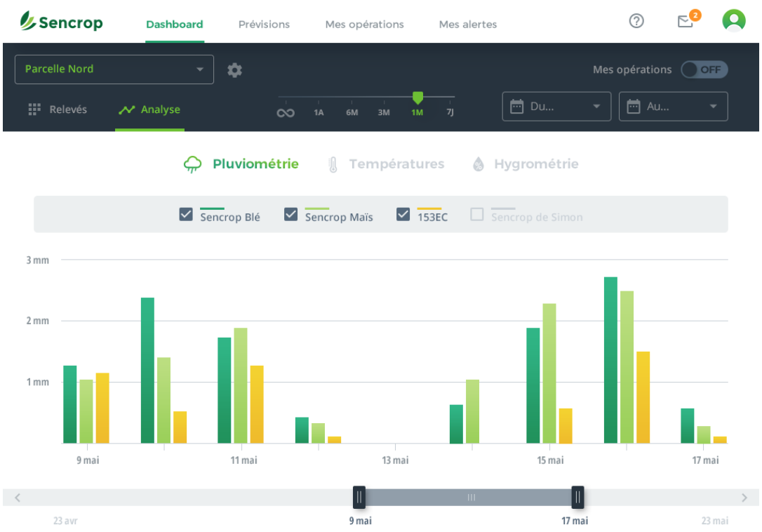
Task: Click the calendar icon in Du field
Action: [516, 106]
